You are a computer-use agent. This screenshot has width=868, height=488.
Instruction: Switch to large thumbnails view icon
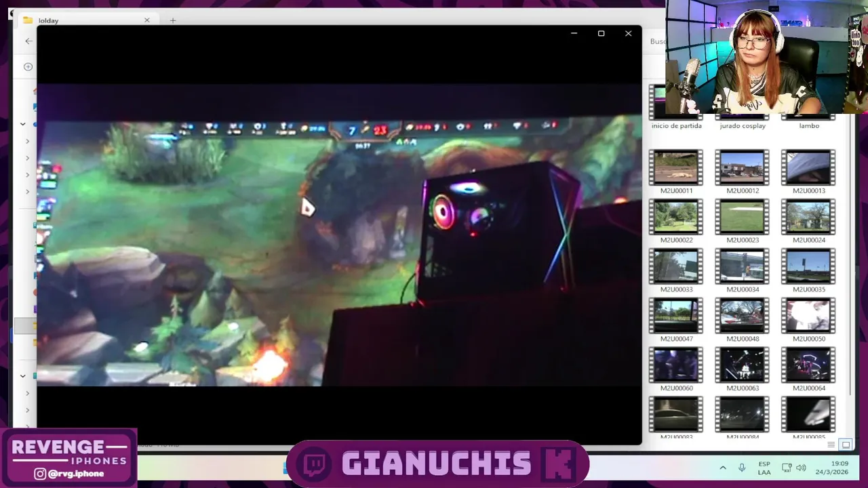click(x=846, y=445)
